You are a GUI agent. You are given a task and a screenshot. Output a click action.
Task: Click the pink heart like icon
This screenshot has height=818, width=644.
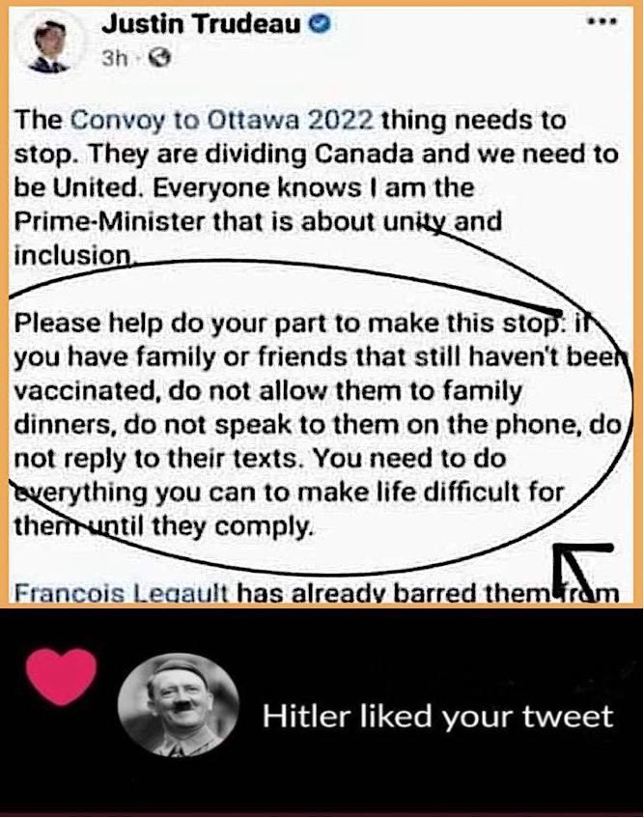[62, 676]
